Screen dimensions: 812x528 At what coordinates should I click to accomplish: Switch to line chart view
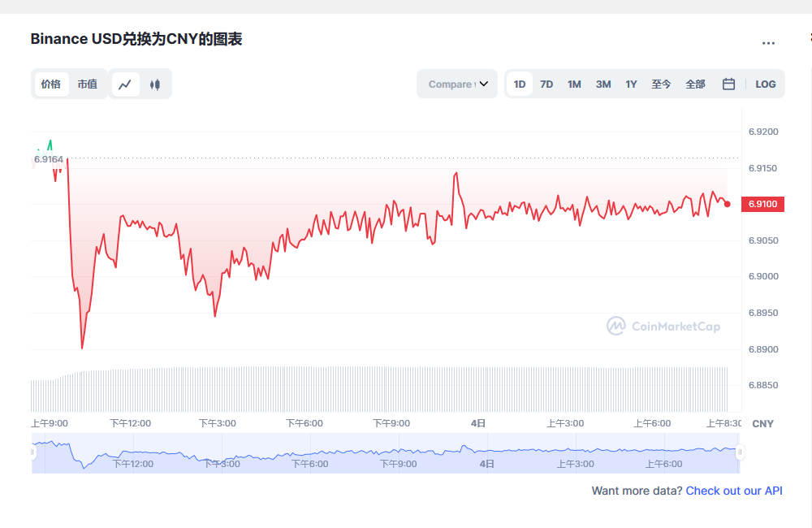125,84
